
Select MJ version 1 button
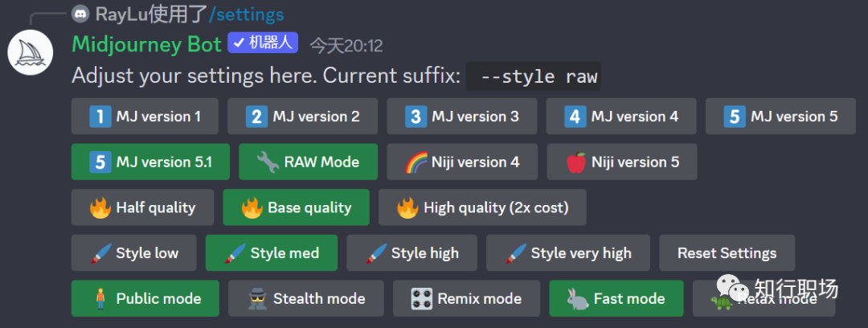tap(145, 117)
